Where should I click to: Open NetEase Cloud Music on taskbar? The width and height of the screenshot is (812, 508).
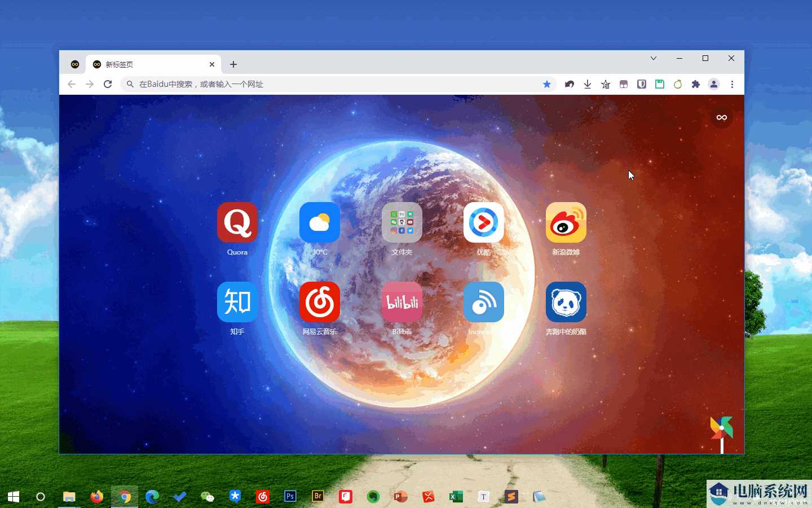click(263, 497)
